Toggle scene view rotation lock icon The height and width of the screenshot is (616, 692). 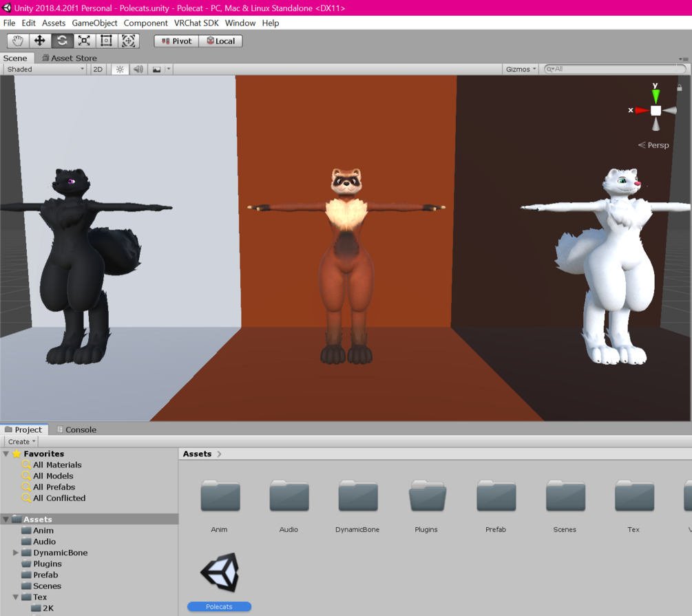pos(680,88)
